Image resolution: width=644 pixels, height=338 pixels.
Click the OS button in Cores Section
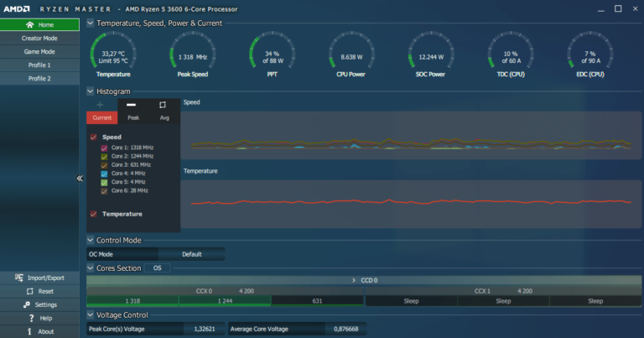[157, 268]
